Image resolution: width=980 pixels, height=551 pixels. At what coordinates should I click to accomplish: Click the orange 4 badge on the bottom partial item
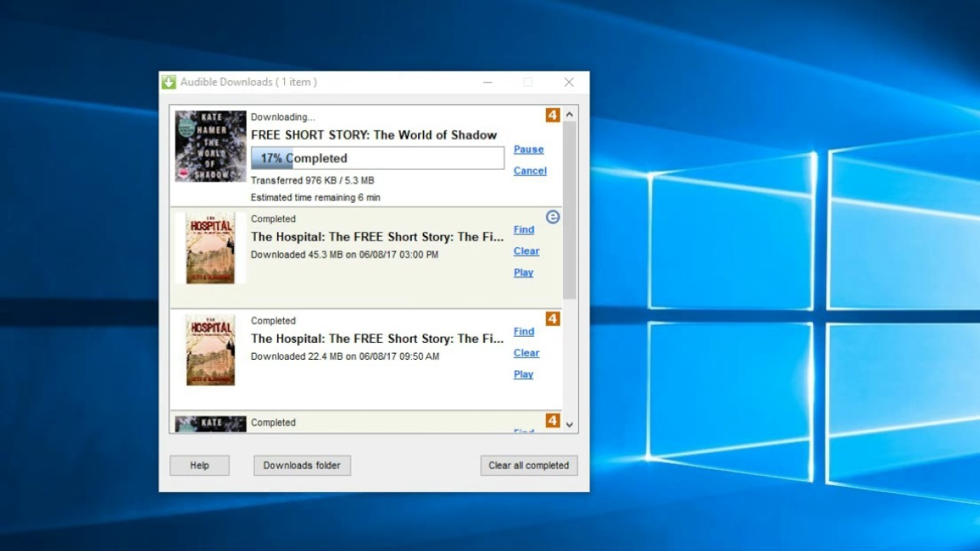click(553, 421)
